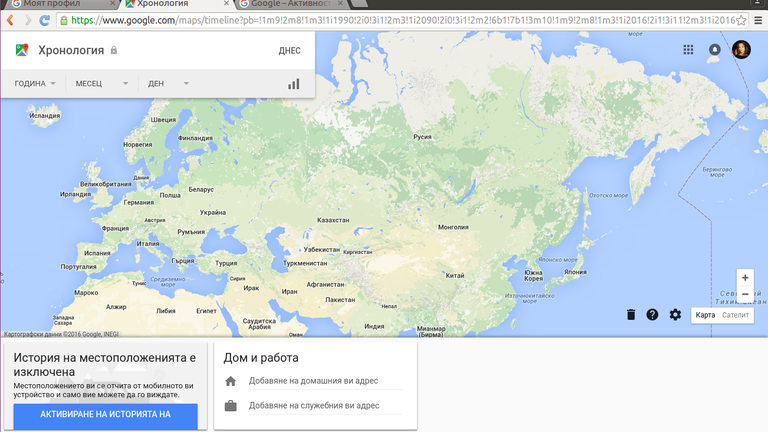Screen dimensions: 768x432
Task: Zoom in the map with plus
Action: [745, 277]
